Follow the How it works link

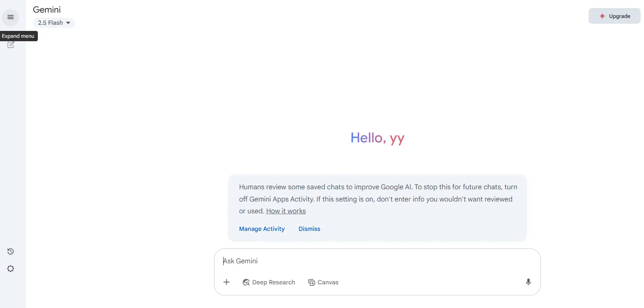point(286,211)
